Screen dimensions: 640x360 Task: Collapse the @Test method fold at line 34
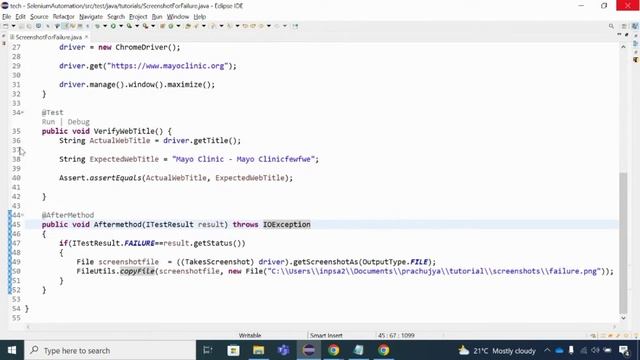22,112
